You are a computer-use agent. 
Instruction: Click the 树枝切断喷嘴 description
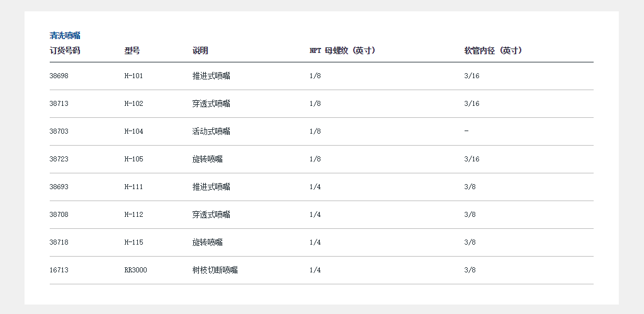(x=215, y=270)
